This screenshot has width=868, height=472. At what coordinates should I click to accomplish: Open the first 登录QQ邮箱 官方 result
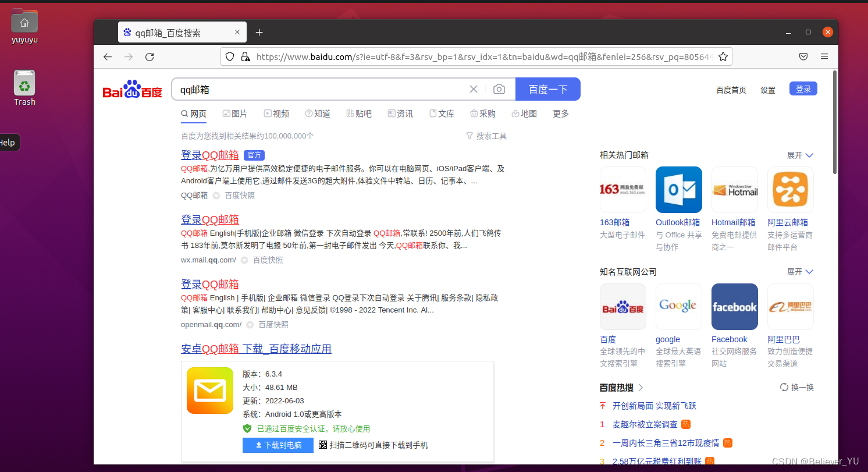click(x=210, y=155)
